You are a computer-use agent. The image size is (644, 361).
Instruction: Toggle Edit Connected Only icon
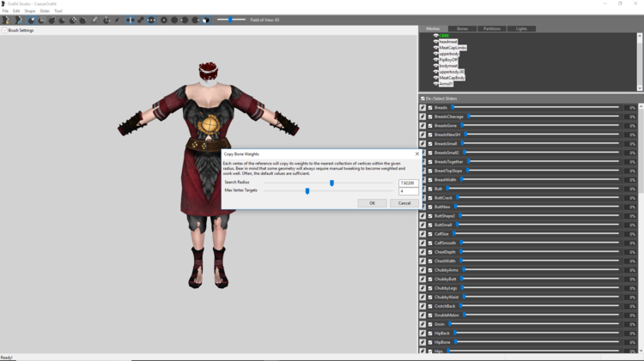point(141,20)
